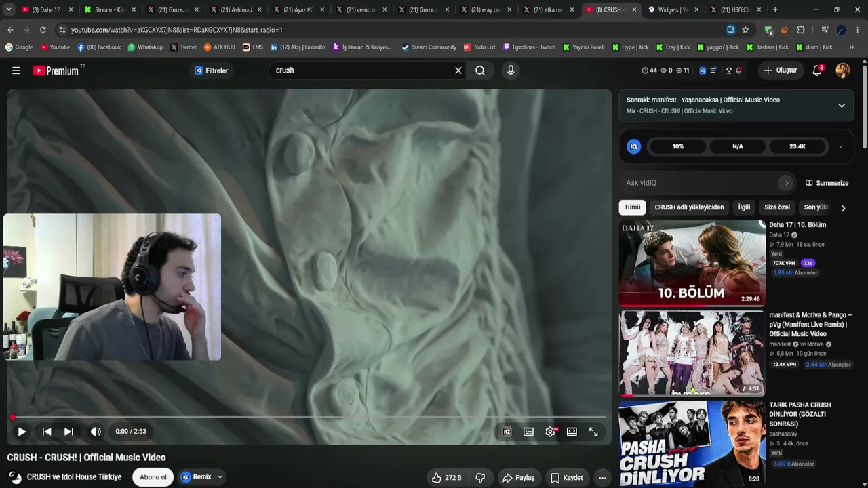Screen dimensions: 868x488
Task: Show more bookmarks with double chevron
Action: pyautogui.click(x=852, y=47)
